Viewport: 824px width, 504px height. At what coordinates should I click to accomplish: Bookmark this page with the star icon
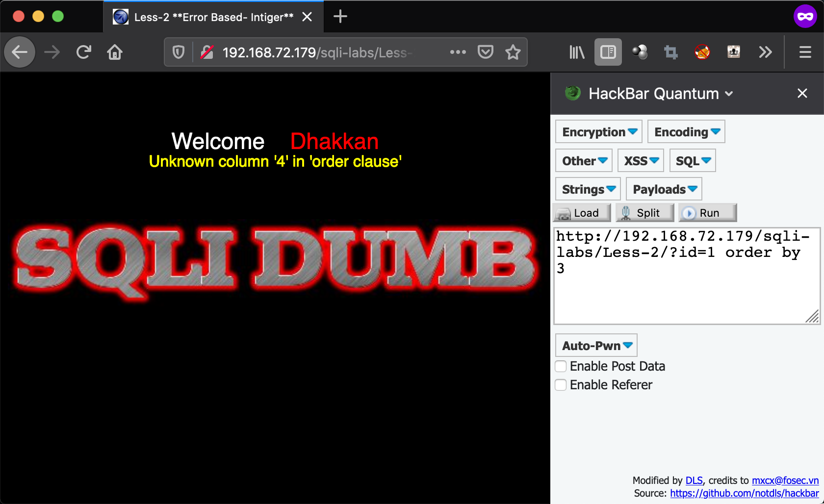(513, 52)
